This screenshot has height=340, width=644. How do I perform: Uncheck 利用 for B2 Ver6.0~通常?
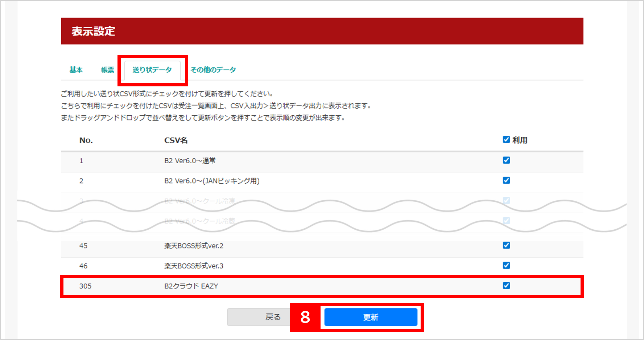pyautogui.click(x=506, y=160)
